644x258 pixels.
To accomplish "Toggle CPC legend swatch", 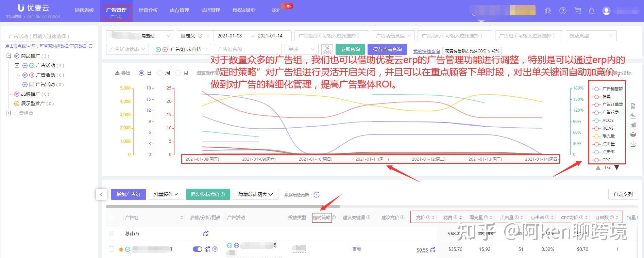I will coord(596,160).
